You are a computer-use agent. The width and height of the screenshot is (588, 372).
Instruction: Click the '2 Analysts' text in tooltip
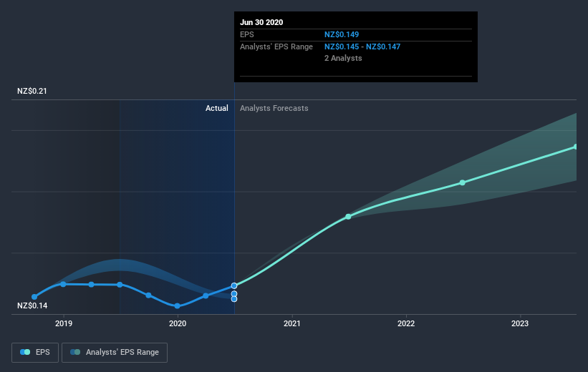pos(343,58)
